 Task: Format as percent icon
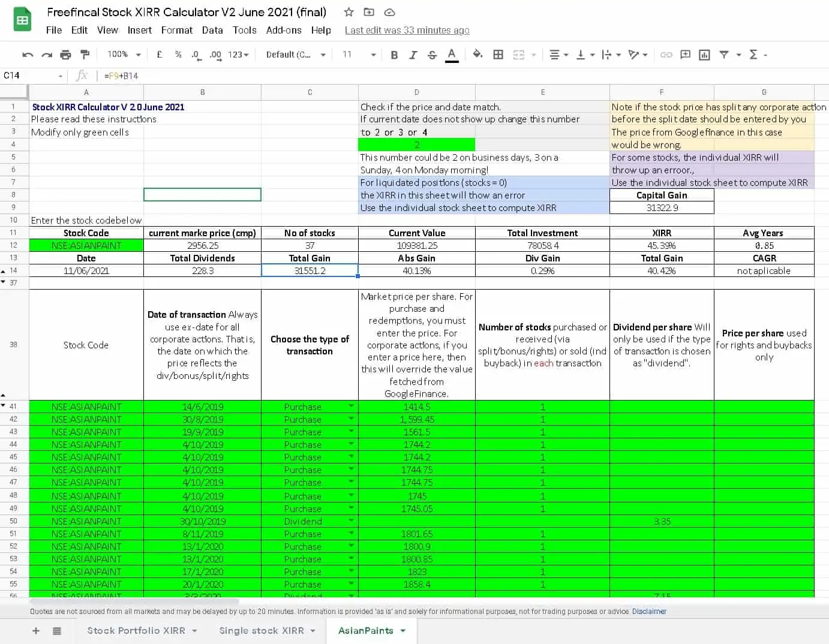(178, 55)
